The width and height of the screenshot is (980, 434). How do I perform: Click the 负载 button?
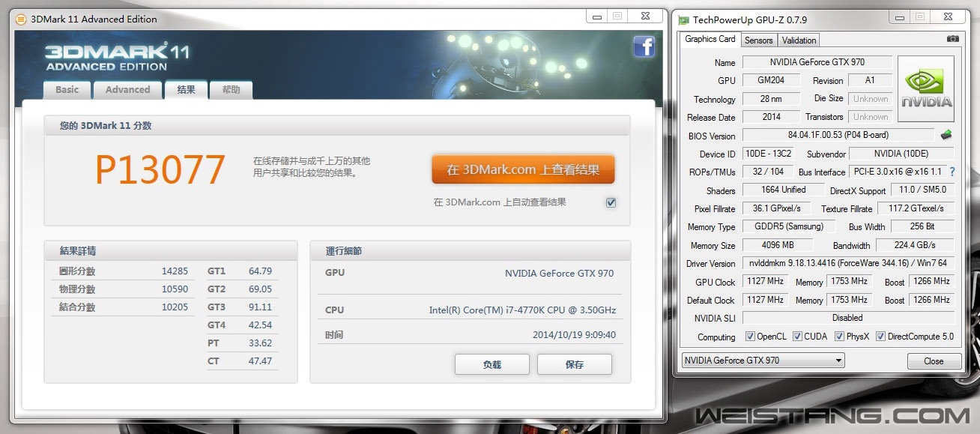tap(491, 364)
